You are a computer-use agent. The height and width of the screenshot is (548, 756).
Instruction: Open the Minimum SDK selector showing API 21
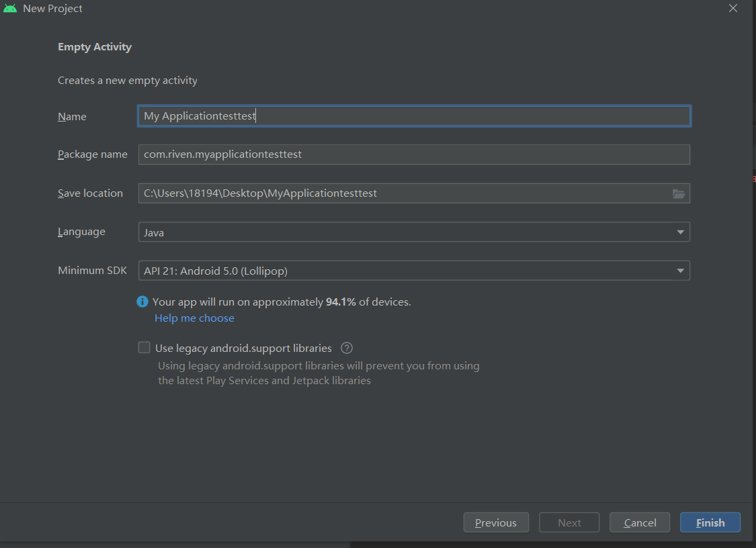coord(413,270)
